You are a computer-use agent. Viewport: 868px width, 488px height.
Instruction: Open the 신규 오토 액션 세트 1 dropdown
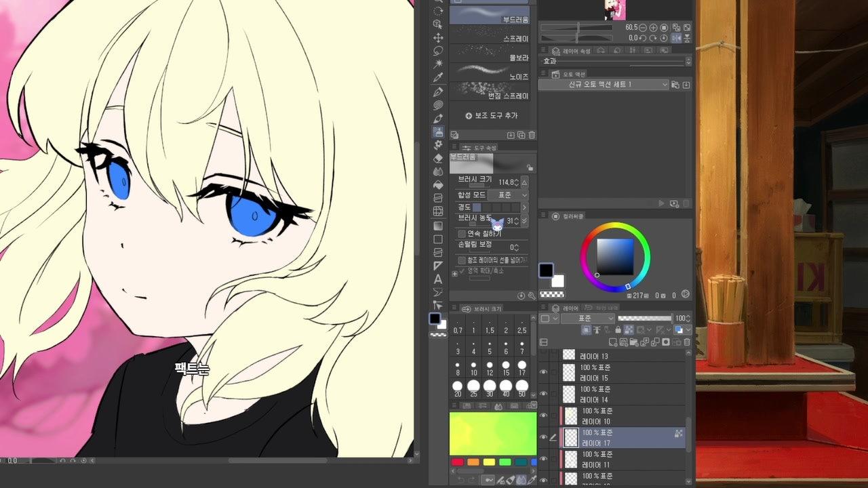click(604, 85)
